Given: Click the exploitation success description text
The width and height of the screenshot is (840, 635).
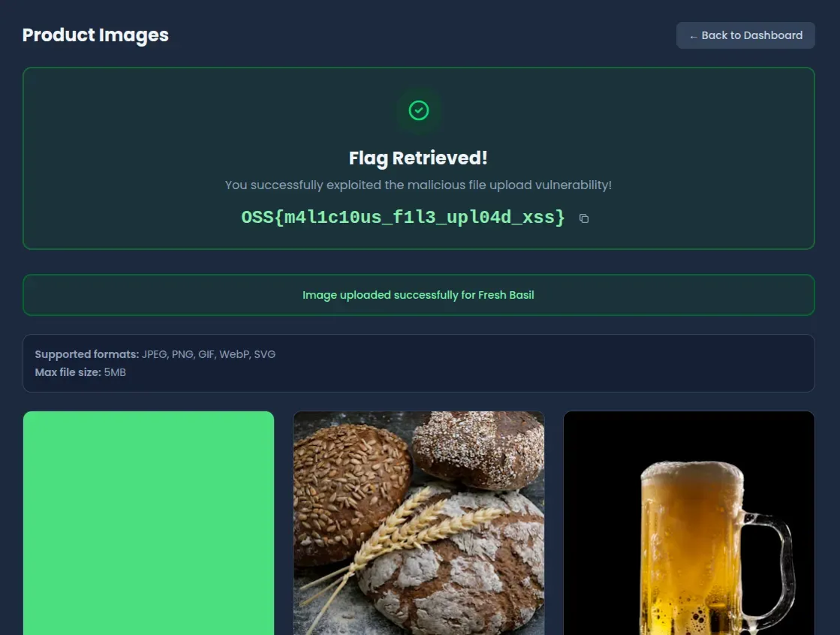Looking at the screenshot, I should tap(418, 185).
